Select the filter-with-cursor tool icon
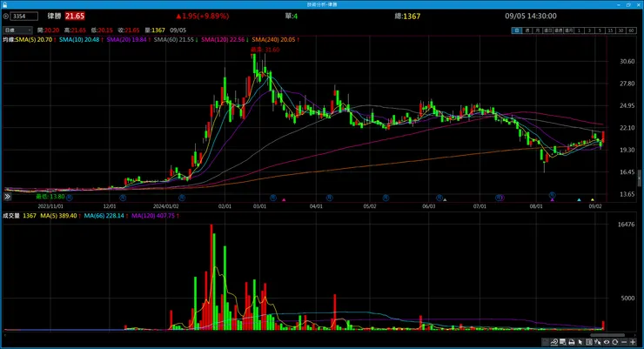 coord(598,342)
